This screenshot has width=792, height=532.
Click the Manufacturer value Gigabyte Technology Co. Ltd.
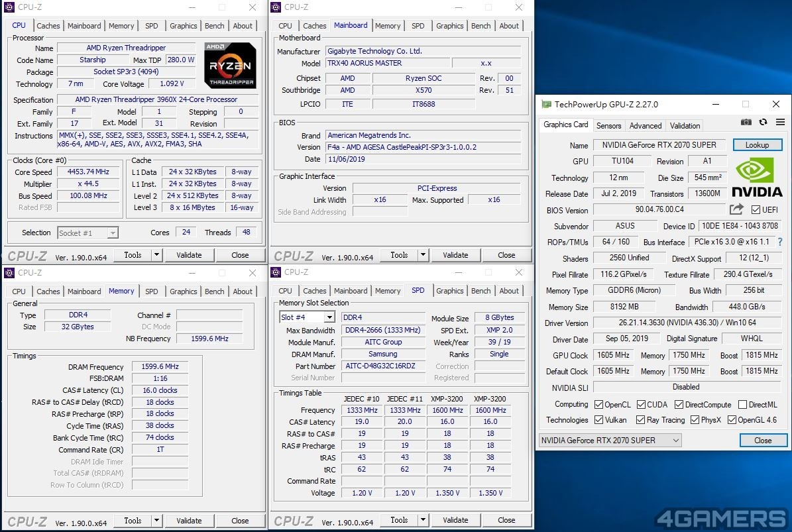pos(424,51)
